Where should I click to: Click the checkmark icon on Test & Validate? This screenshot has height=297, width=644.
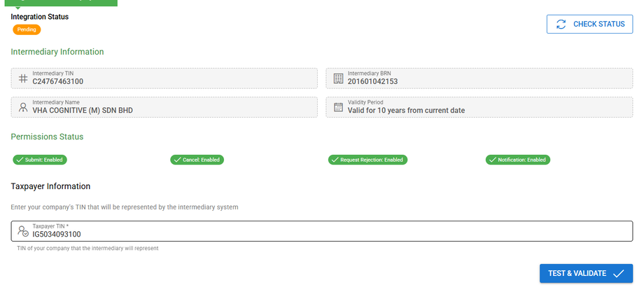point(618,274)
